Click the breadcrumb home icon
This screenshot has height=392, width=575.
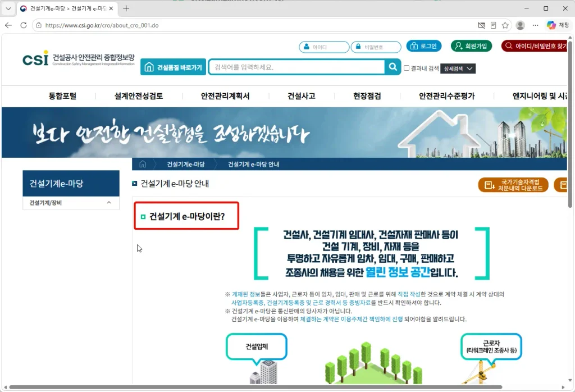[x=143, y=165]
